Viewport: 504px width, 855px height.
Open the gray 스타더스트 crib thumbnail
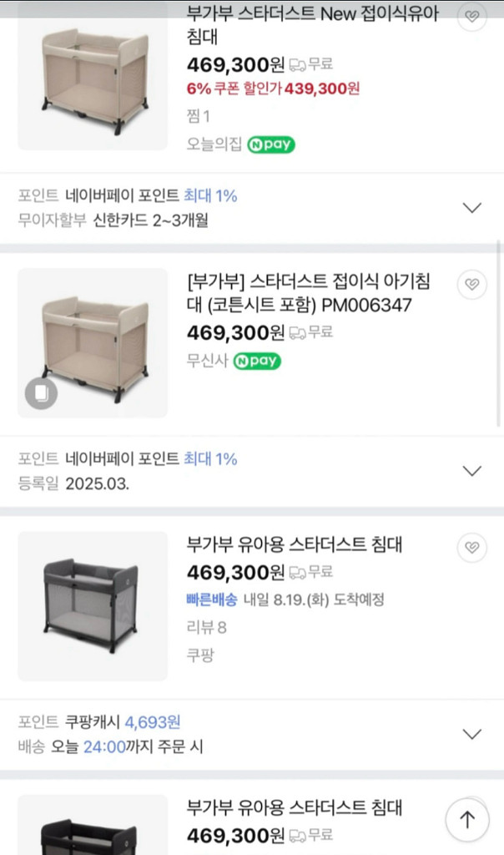93,605
